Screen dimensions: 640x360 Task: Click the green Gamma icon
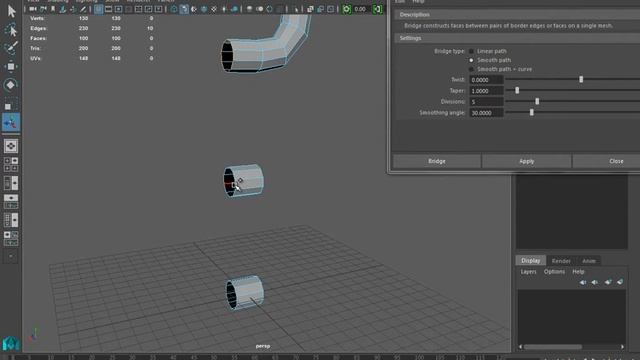click(x=378, y=9)
